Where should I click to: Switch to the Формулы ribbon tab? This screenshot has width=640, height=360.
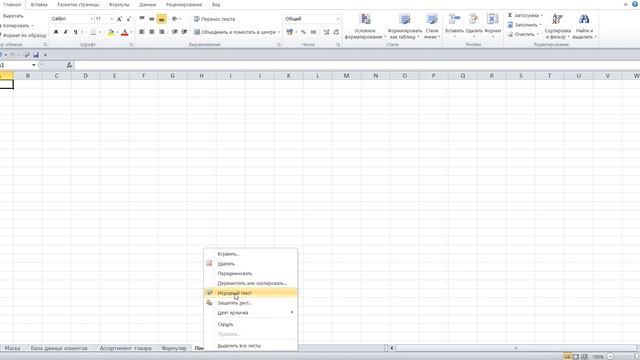point(119,4)
